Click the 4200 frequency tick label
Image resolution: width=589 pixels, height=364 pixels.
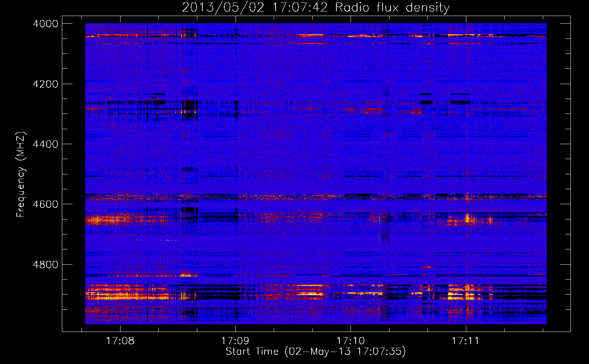(x=46, y=84)
